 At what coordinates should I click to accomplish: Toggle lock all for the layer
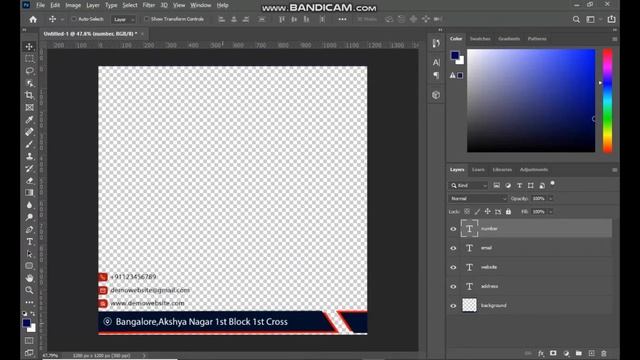click(508, 211)
